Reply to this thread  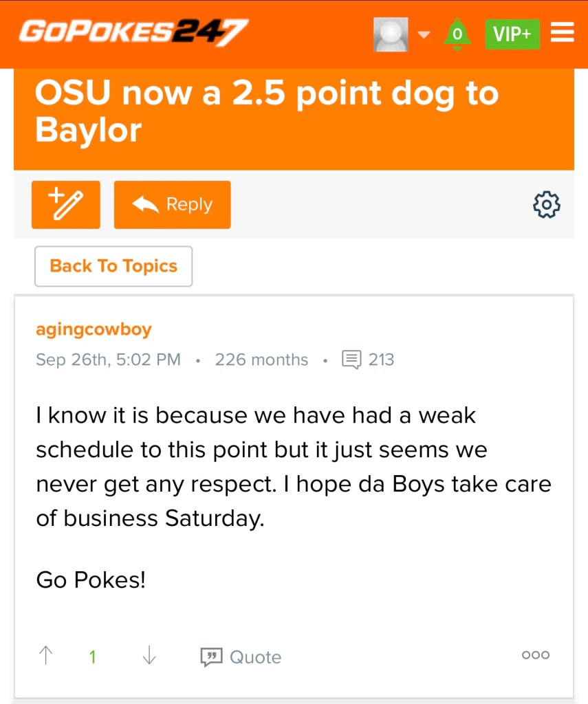click(173, 205)
